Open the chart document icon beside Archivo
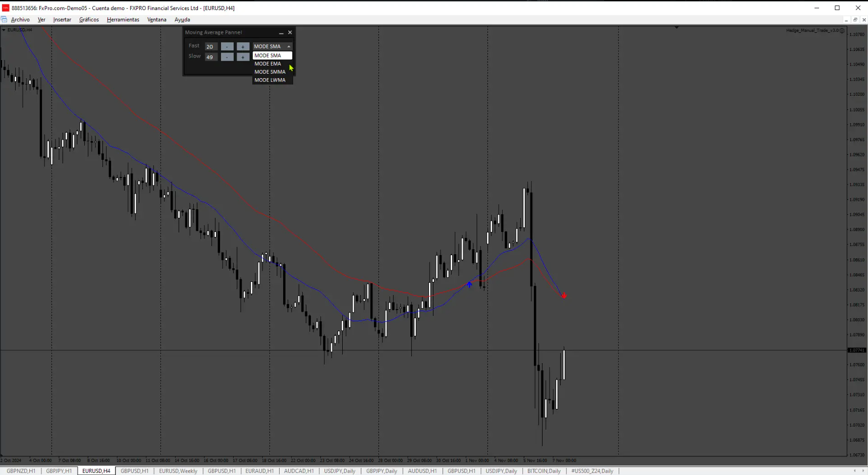Viewport: 868px width, 475px height. (x=4, y=20)
